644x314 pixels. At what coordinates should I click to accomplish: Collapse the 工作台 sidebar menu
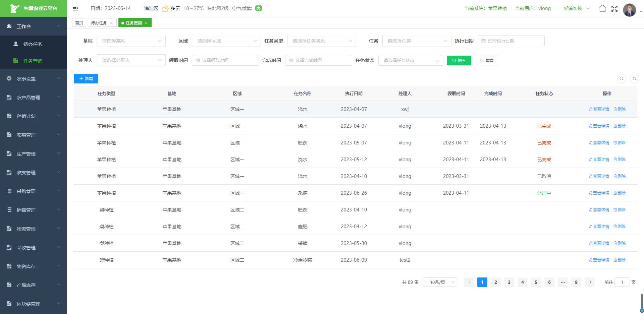(34, 26)
